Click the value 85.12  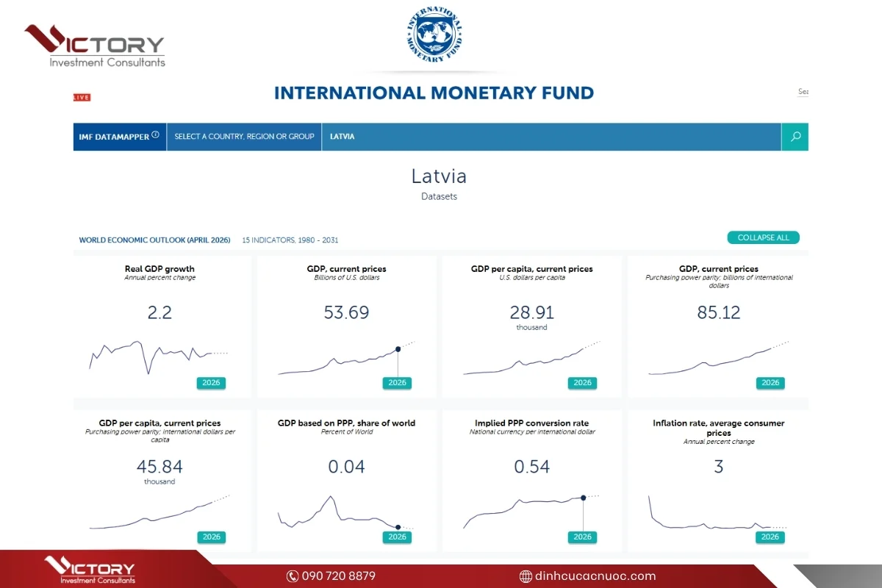click(719, 312)
